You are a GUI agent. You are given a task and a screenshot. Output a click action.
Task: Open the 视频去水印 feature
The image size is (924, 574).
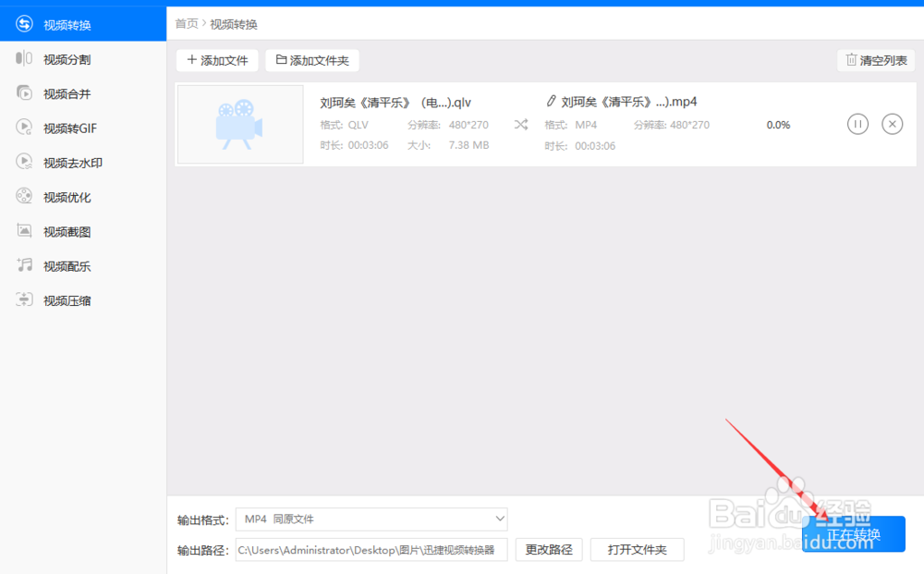pos(62,162)
